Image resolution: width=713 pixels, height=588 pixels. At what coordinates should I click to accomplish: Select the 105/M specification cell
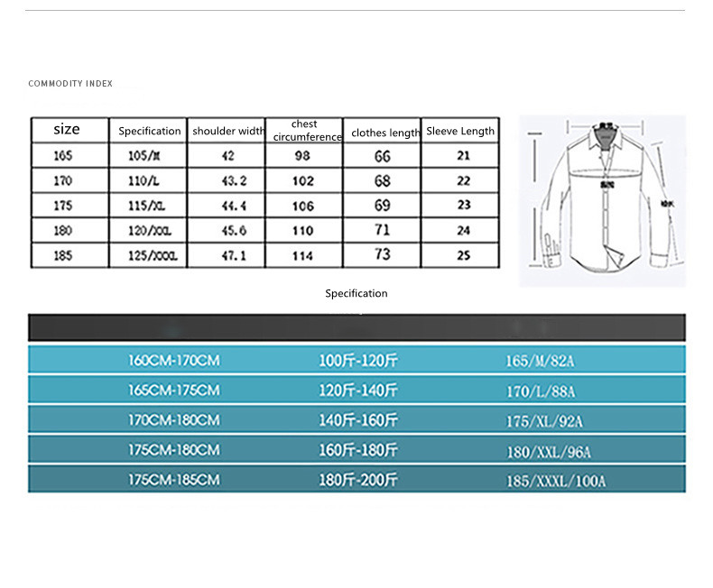[143, 156]
